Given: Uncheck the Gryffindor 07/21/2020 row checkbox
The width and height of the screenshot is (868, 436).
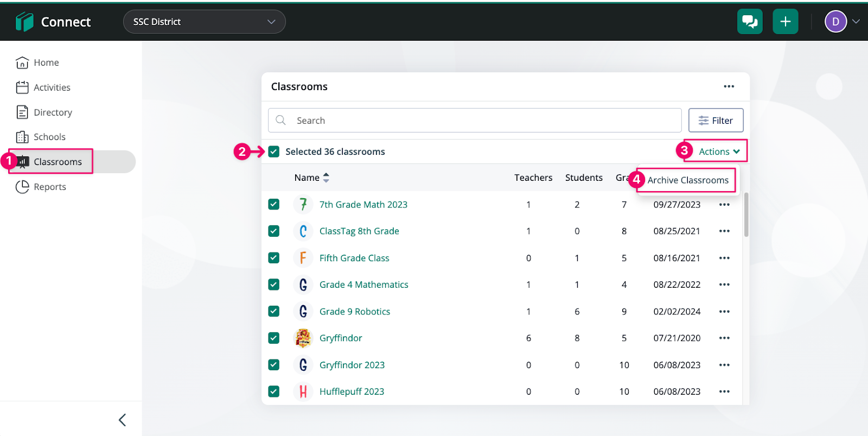Looking at the screenshot, I should coord(274,338).
